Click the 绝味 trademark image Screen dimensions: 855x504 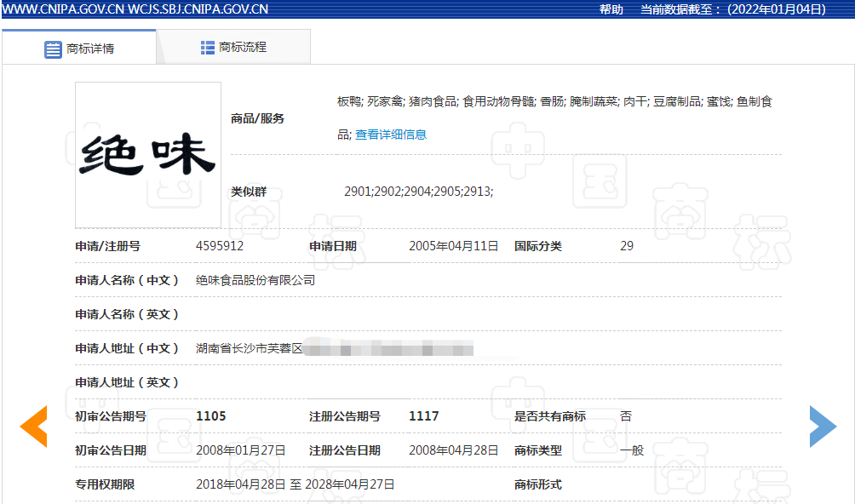coord(148,155)
